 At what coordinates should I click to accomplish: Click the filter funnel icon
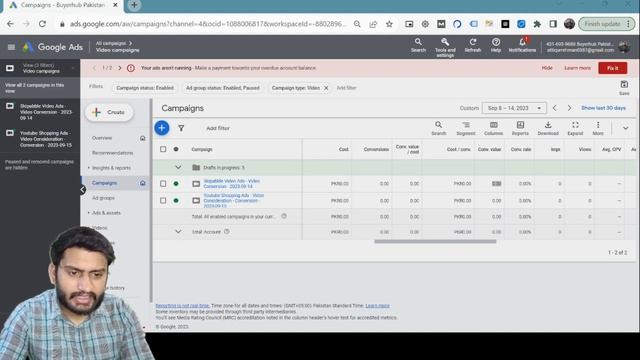(x=181, y=128)
